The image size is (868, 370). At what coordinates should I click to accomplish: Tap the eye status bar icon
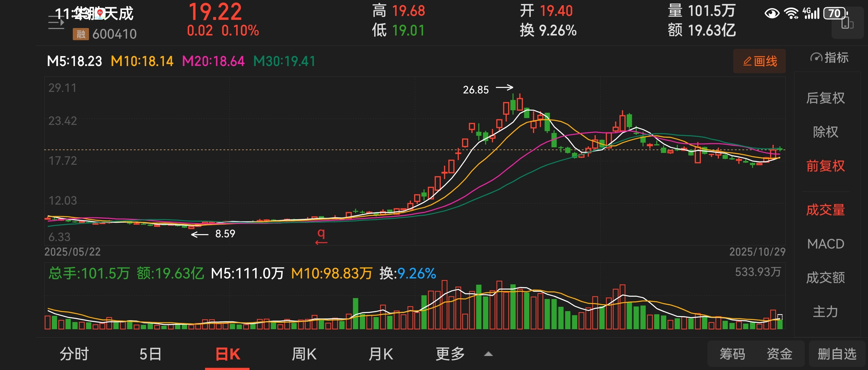tap(772, 13)
